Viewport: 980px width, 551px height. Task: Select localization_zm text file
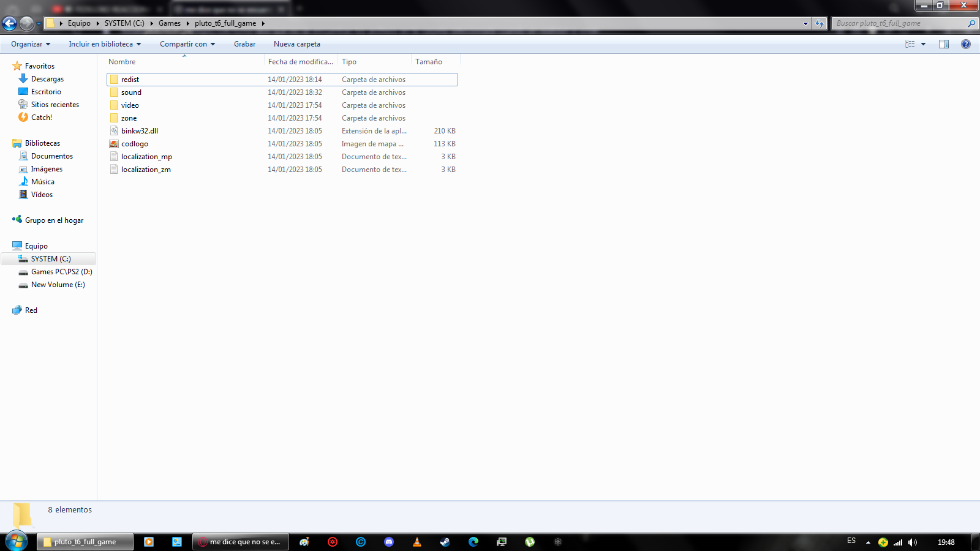coord(282,170)
